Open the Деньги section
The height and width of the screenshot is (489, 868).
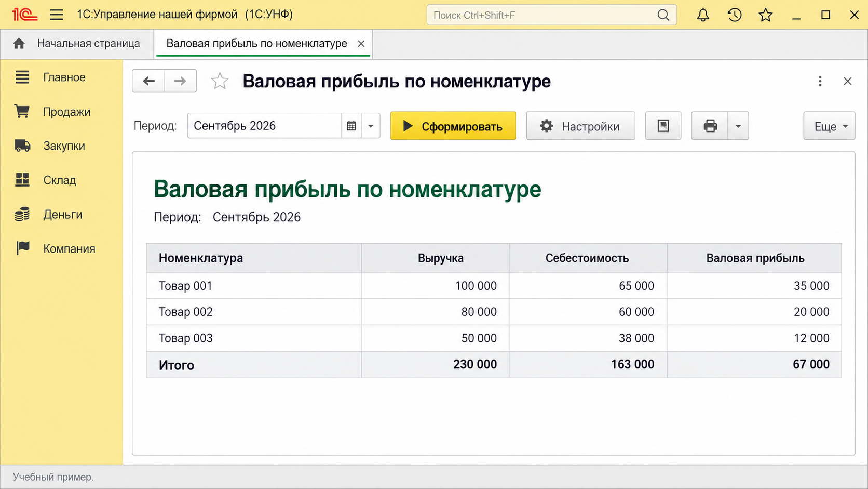pyautogui.click(x=61, y=215)
